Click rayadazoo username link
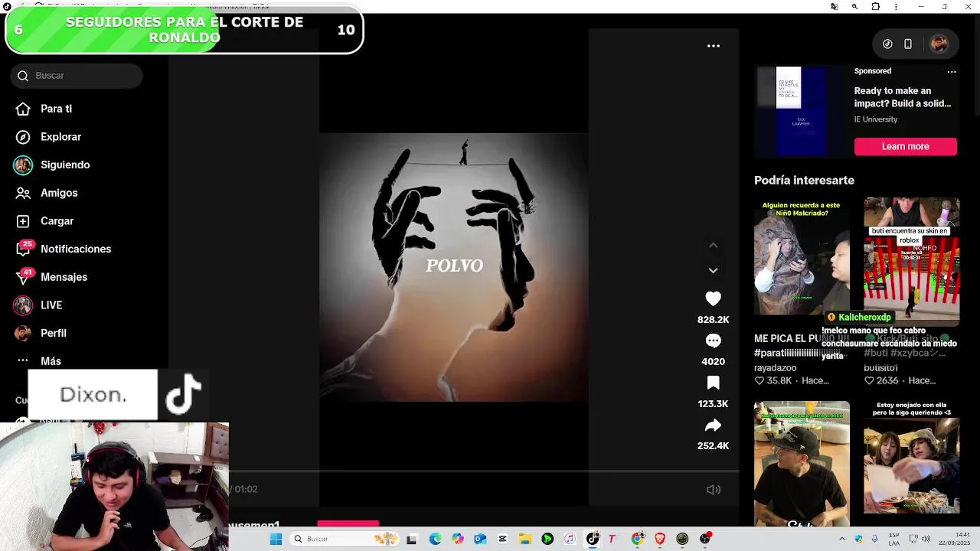980x551 pixels. coord(776,368)
